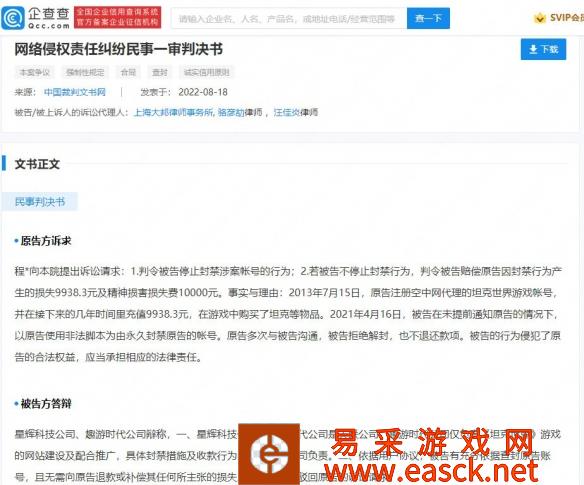Select the 合同 tag
The height and width of the screenshot is (485, 584).
point(128,72)
